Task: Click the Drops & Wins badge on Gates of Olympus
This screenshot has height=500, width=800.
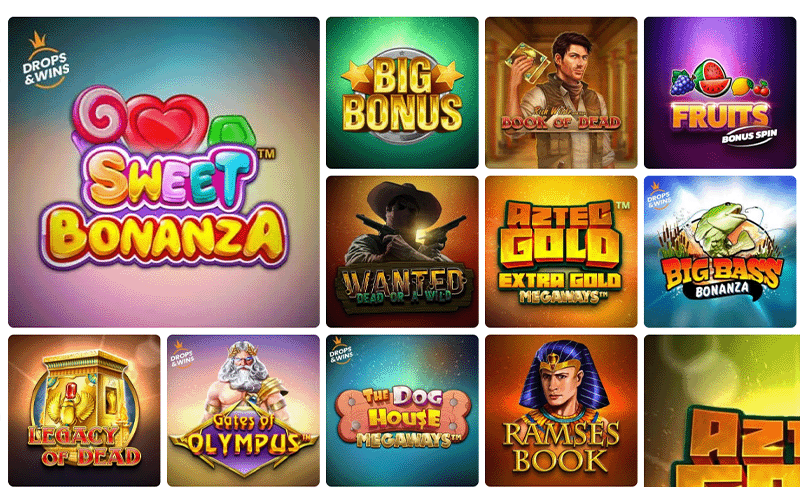Action: coord(182,354)
